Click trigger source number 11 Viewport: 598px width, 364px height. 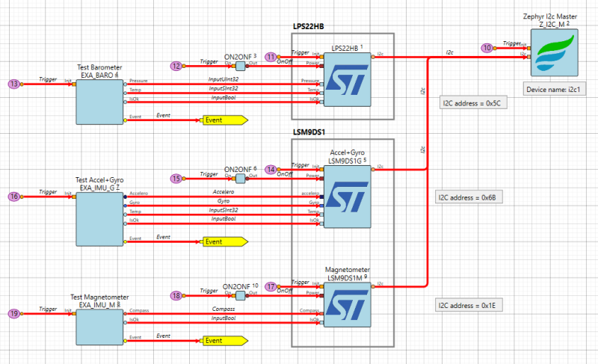271,57
